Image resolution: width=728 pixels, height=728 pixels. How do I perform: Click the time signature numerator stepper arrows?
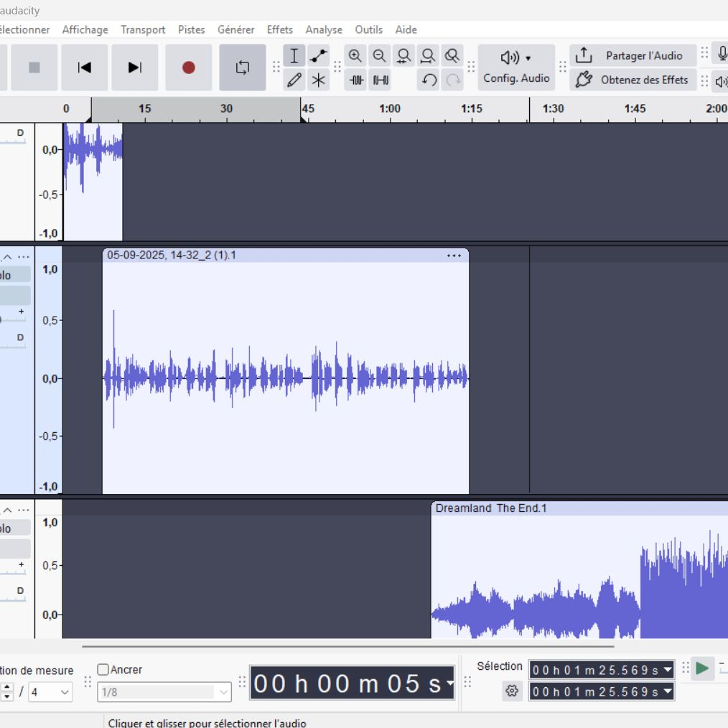[7, 692]
